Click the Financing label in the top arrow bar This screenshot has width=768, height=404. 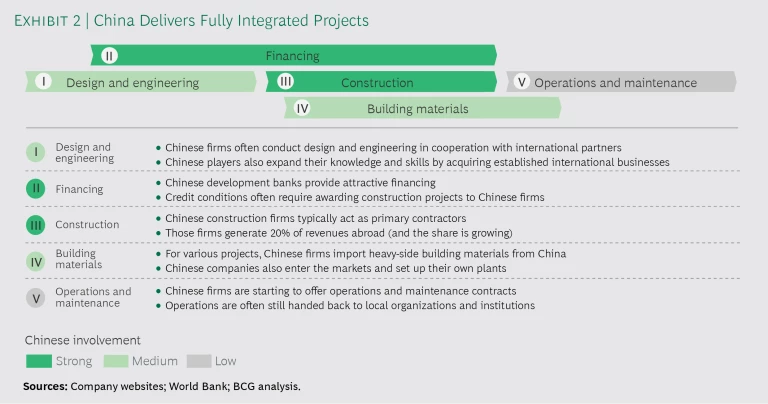(292, 56)
